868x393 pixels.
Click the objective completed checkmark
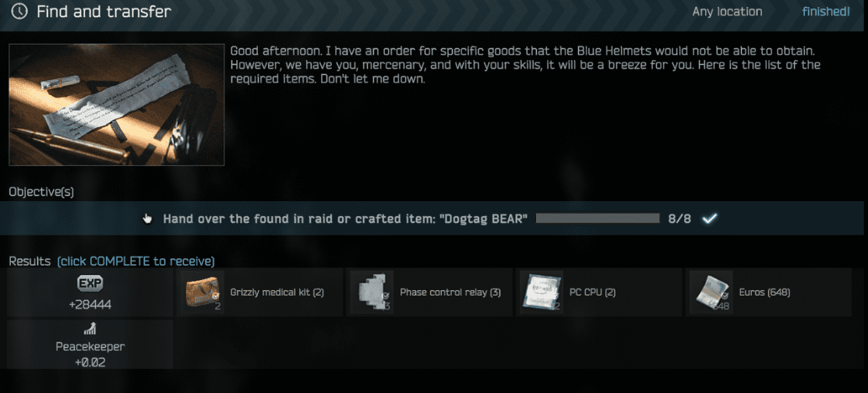(709, 218)
